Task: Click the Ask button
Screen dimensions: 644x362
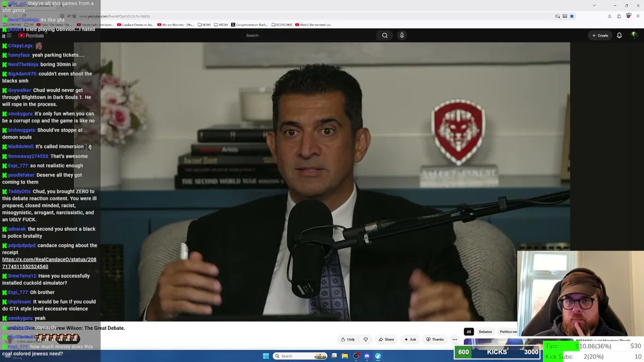Action: [x=410, y=339]
